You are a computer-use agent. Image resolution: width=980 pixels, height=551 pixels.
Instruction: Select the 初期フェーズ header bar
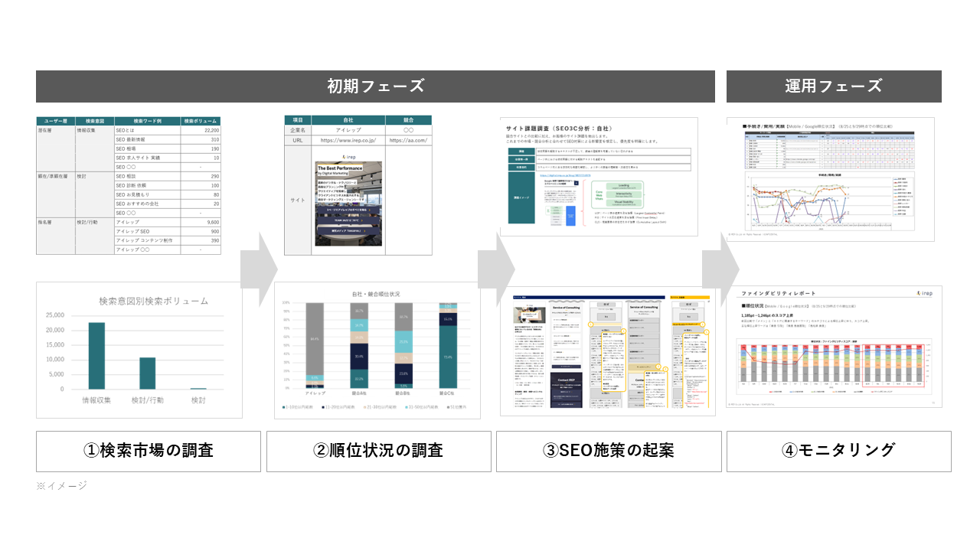point(375,86)
